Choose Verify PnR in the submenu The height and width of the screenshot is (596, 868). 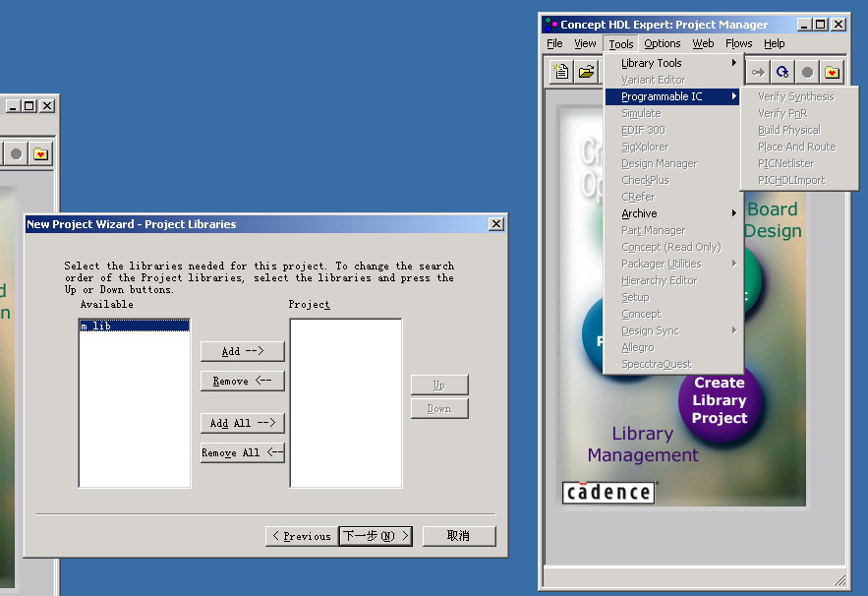click(x=799, y=113)
